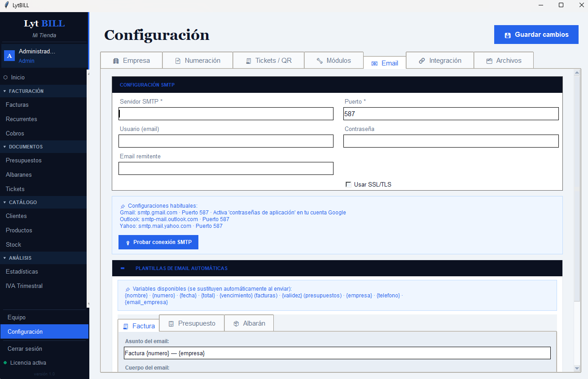Image resolution: width=588 pixels, height=379 pixels.
Task: Click the building icon on Empresa tab
Action: pyautogui.click(x=116, y=61)
